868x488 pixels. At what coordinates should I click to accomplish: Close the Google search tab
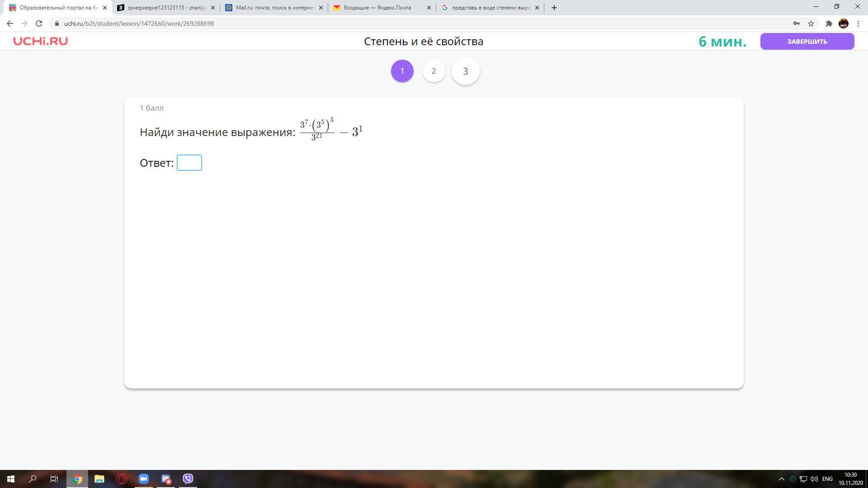tap(537, 8)
